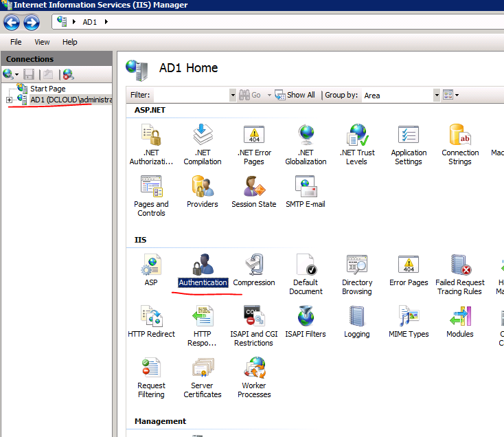Open Request Filtering

pyautogui.click(x=151, y=377)
